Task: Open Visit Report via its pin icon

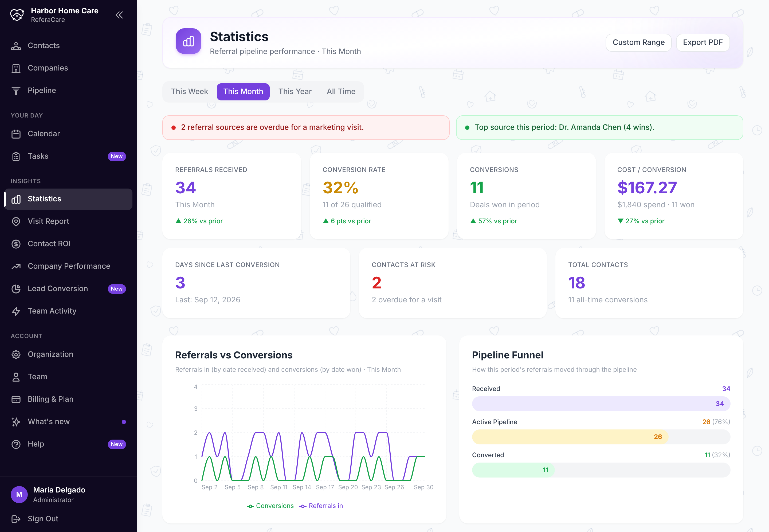Action: tap(16, 221)
